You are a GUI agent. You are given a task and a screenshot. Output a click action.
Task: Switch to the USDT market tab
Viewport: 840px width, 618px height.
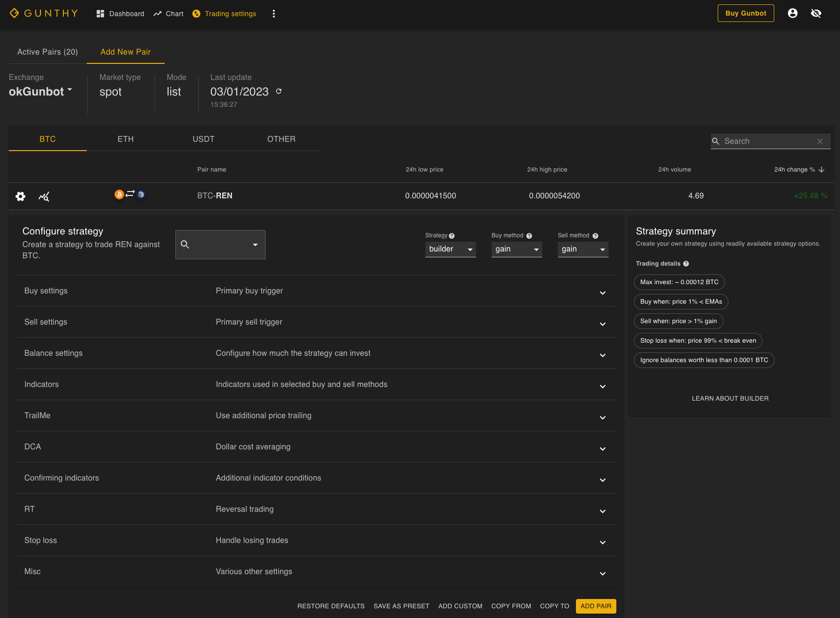point(203,139)
